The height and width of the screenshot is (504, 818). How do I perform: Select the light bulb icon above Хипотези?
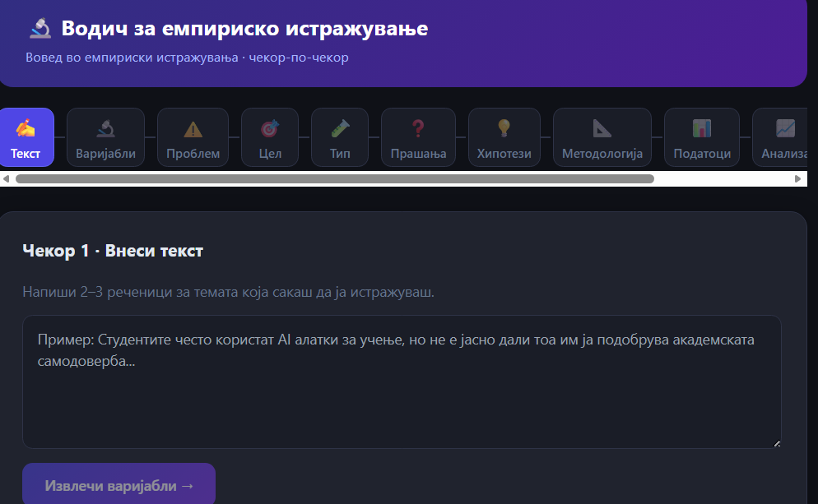(x=504, y=128)
